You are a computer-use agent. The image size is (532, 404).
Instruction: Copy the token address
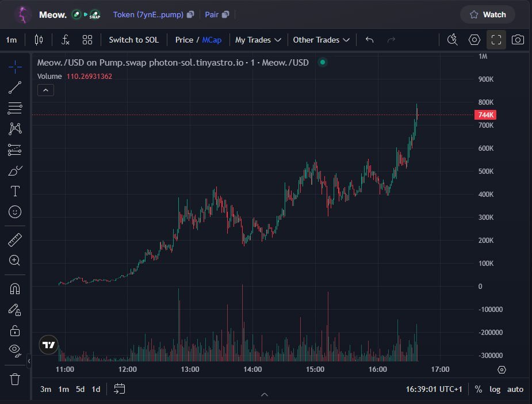click(x=191, y=14)
